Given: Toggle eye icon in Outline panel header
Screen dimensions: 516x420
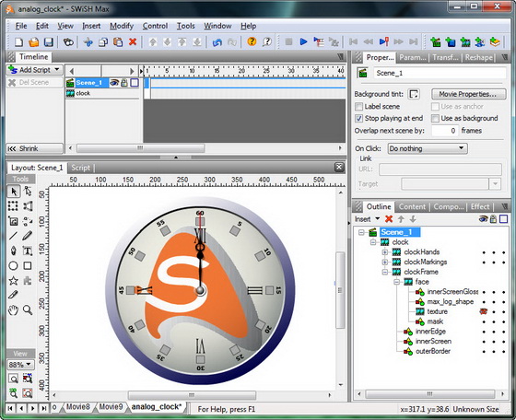Looking at the screenshot, I should tap(483, 218).
